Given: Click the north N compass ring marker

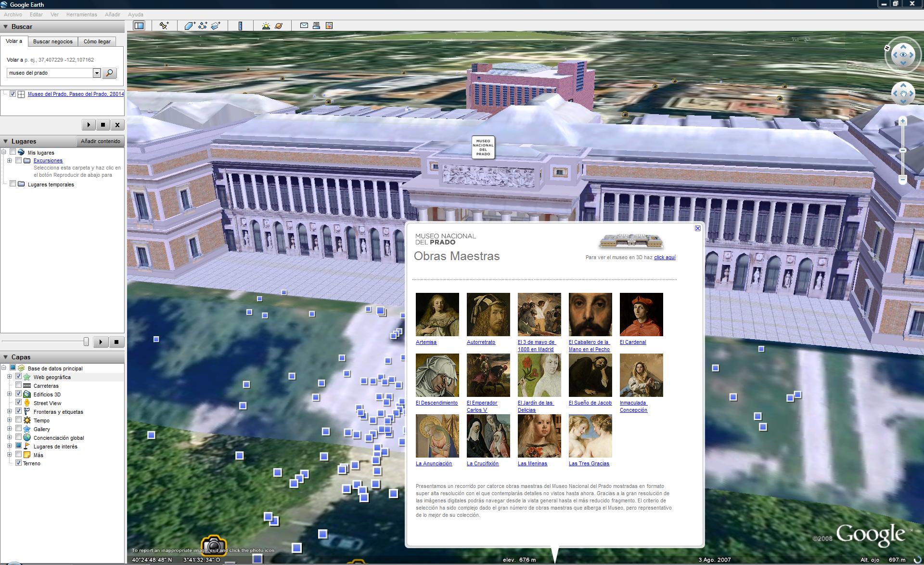Looking at the screenshot, I should [x=888, y=48].
